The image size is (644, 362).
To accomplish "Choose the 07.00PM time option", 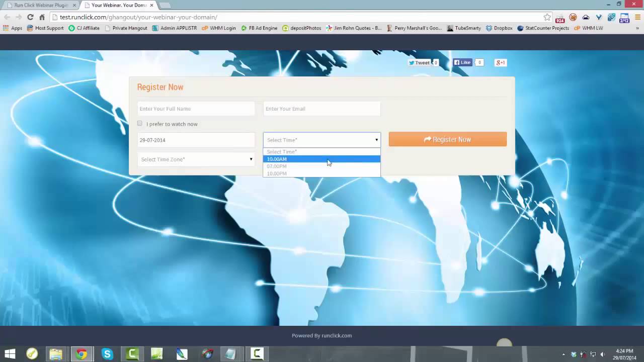I will click(x=322, y=166).
